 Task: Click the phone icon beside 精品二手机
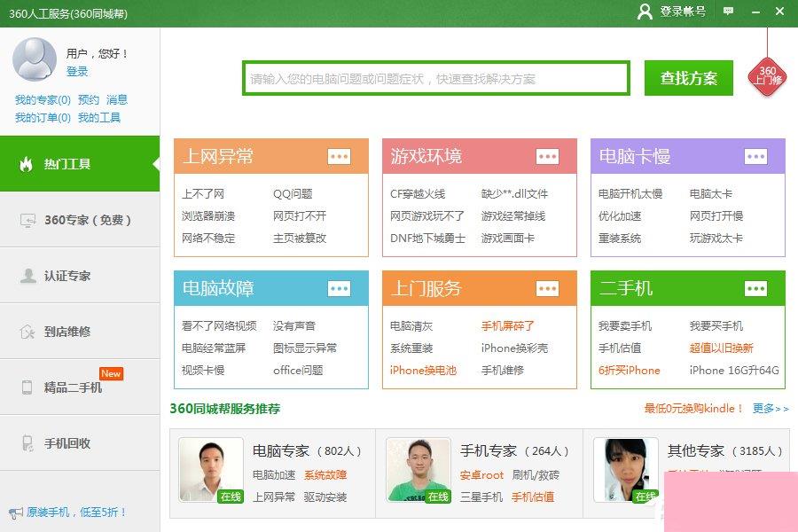pyautogui.click(x=27, y=387)
